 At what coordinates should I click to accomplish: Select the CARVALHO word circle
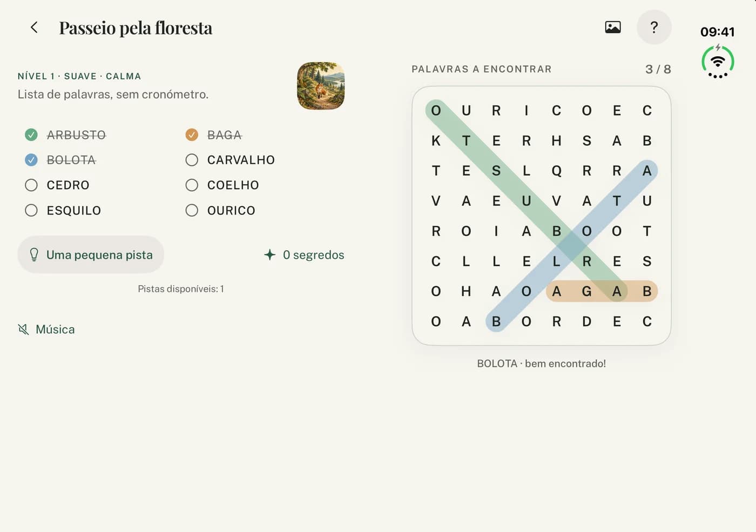(x=192, y=160)
